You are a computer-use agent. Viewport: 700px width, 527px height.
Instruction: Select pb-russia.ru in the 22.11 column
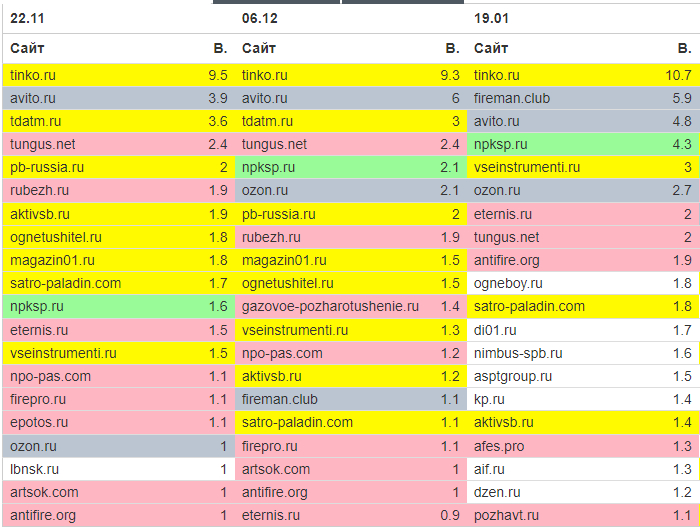[x=47, y=167]
